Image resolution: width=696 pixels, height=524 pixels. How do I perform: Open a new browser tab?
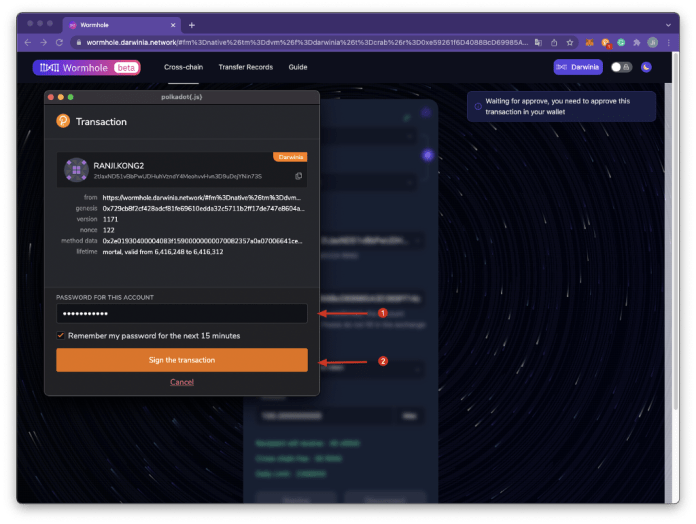[192, 25]
